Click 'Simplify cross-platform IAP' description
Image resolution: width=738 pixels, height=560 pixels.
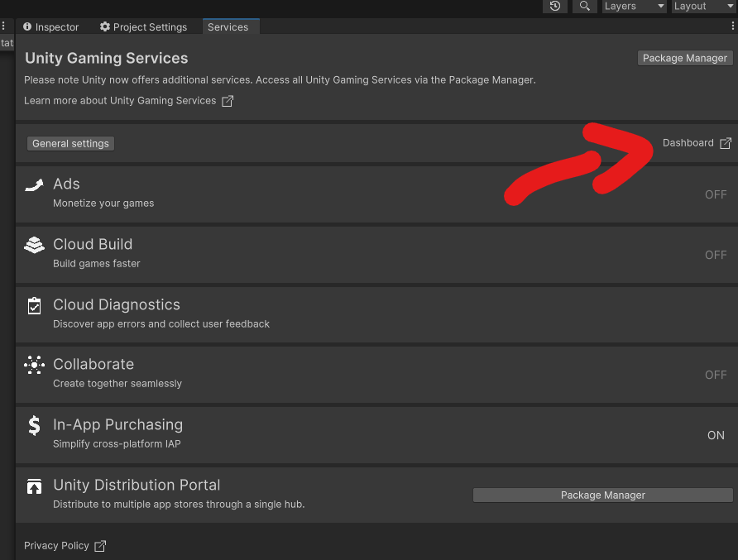pyautogui.click(x=117, y=443)
